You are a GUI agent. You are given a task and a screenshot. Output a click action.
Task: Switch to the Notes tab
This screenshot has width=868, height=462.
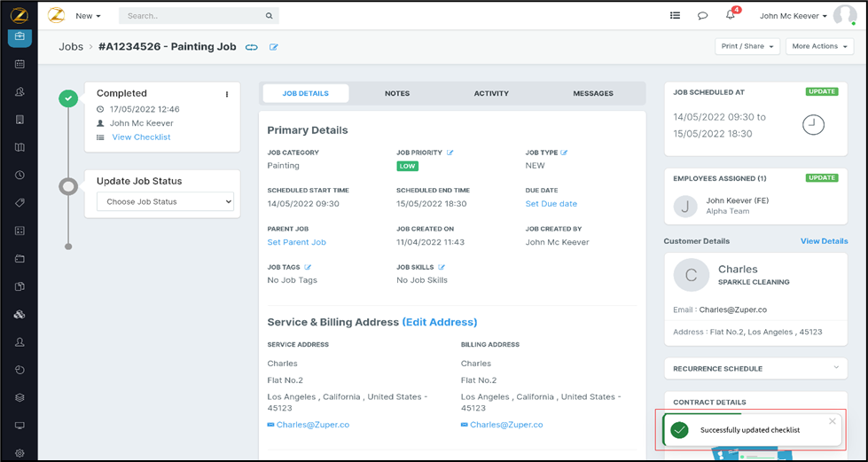pyautogui.click(x=397, y=93)
